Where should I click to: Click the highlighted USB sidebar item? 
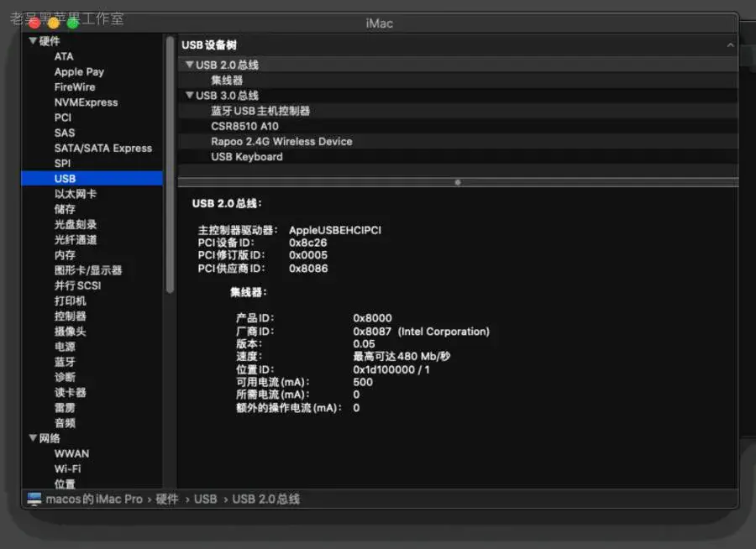click(92, 178)
